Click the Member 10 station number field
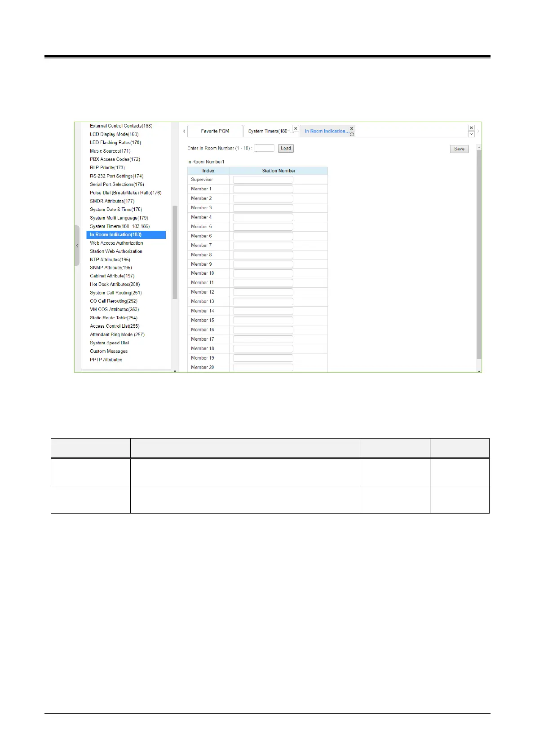This screenshot has height=756, width=535. (263, 273)
